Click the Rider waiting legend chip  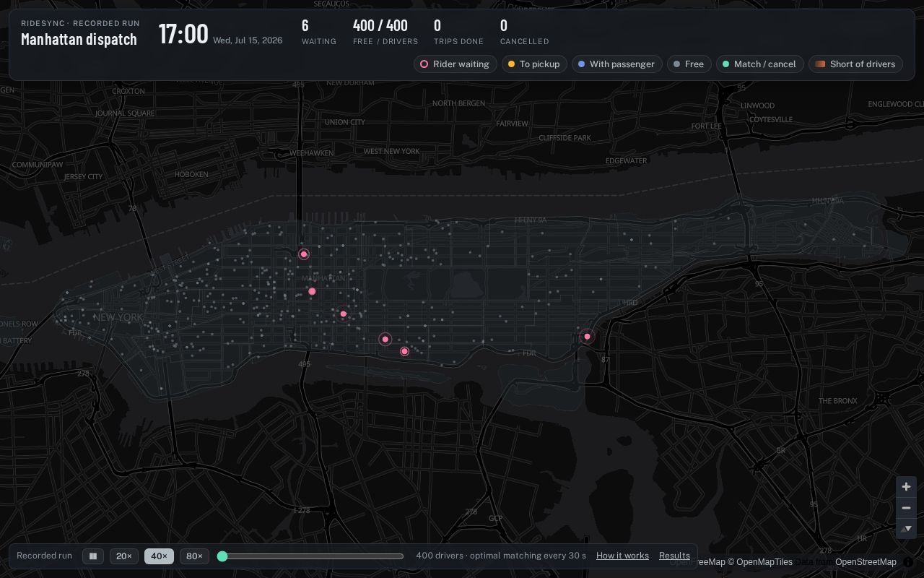point(456,64)
